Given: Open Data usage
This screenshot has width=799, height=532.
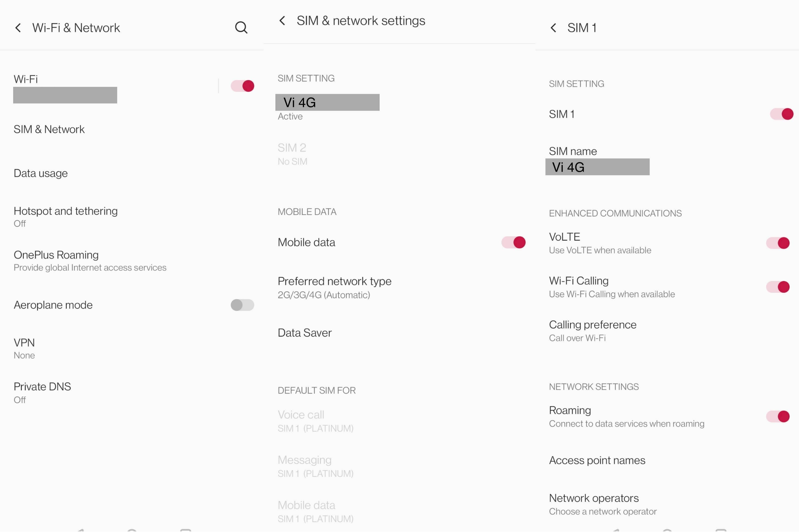Looking at the screenshot, I should (x=40, y=173).
